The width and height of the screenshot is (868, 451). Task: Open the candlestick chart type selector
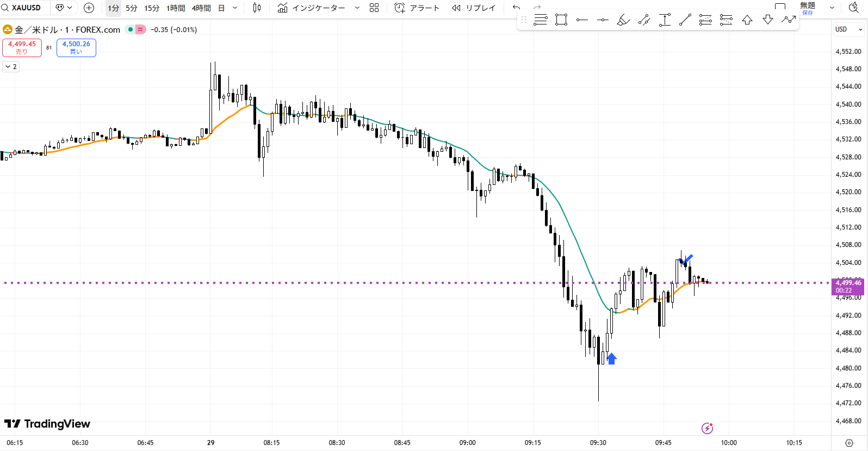[257, 8]
